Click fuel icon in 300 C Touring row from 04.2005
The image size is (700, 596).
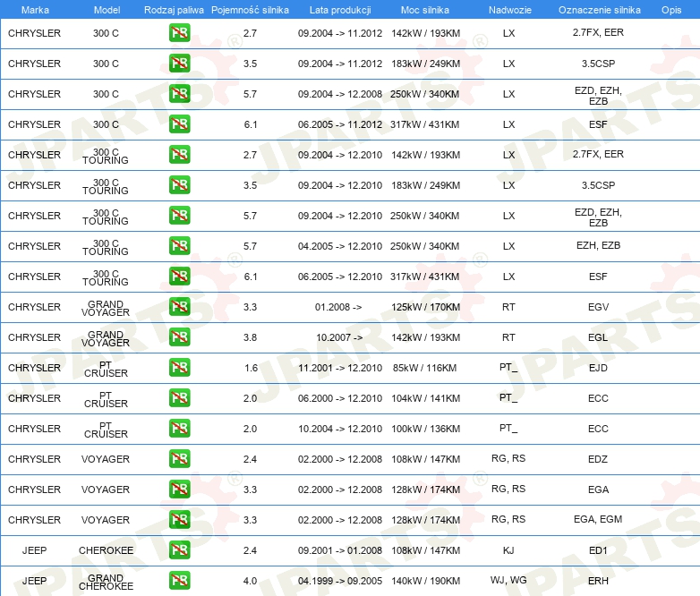pos(179,245)
